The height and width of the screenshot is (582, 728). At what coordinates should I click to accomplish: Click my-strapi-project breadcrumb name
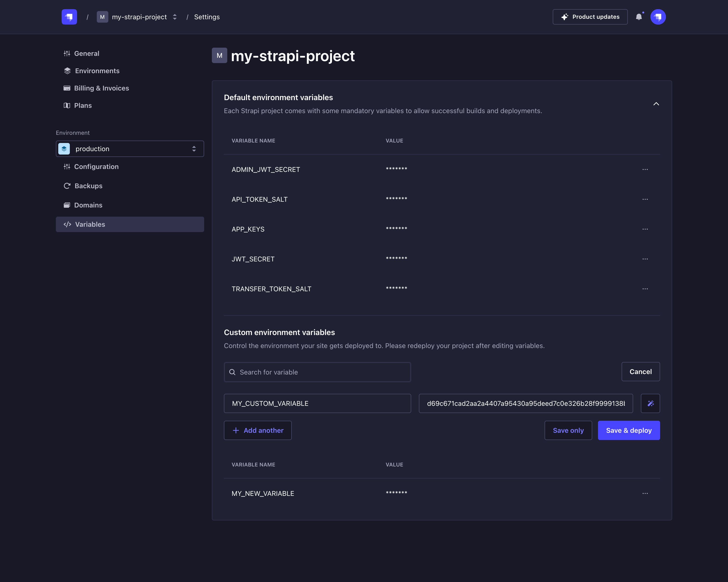pos(139,17)
